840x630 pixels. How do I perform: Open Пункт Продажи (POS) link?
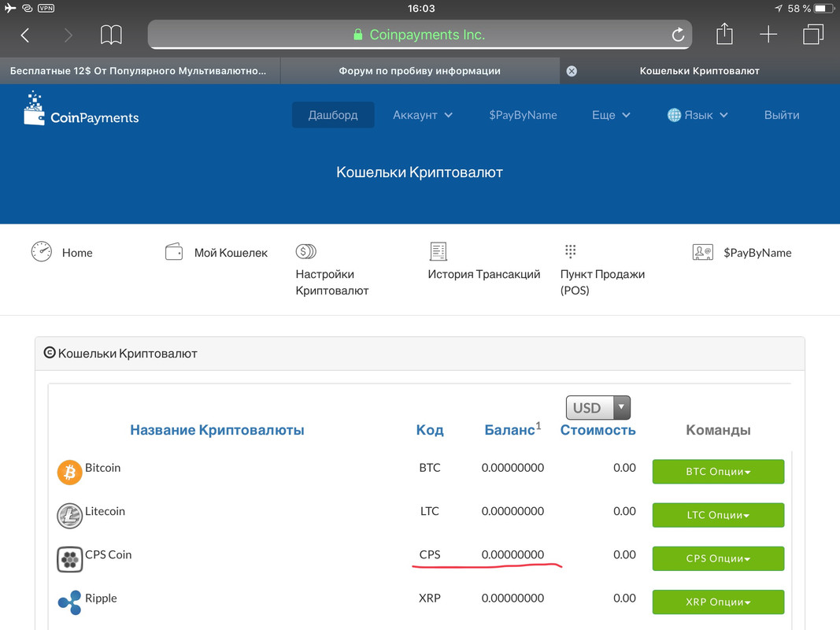602,283
